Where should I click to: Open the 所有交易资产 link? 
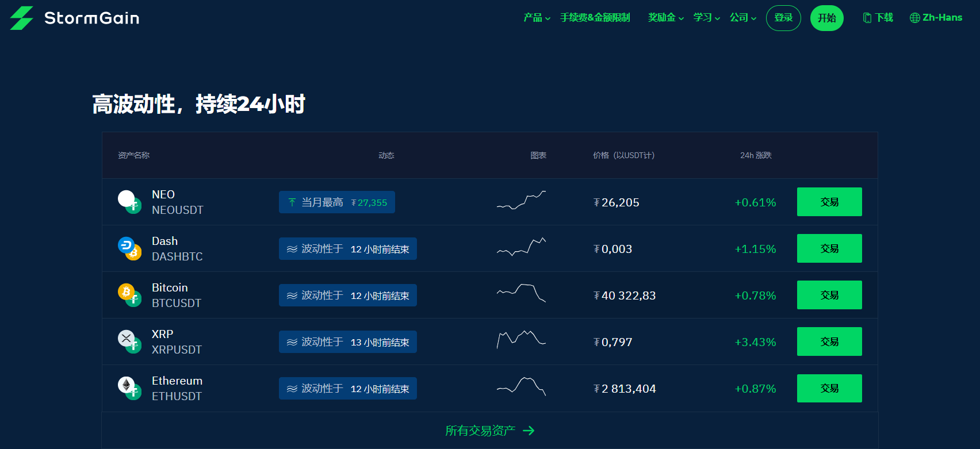490,431
